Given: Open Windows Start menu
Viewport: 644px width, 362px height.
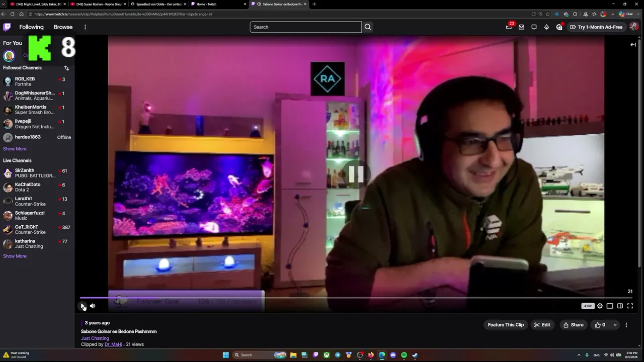Looking at the screenshot, I should tap(226, 355).
